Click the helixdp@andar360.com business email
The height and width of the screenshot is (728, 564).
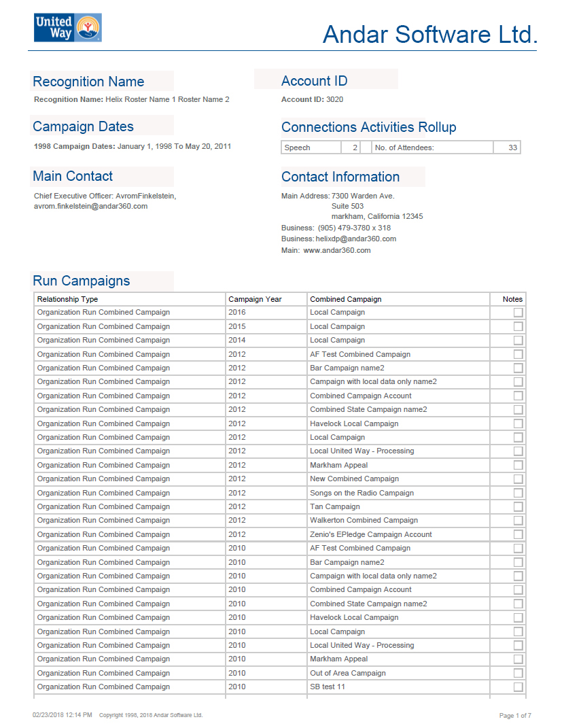coord(355,239)
